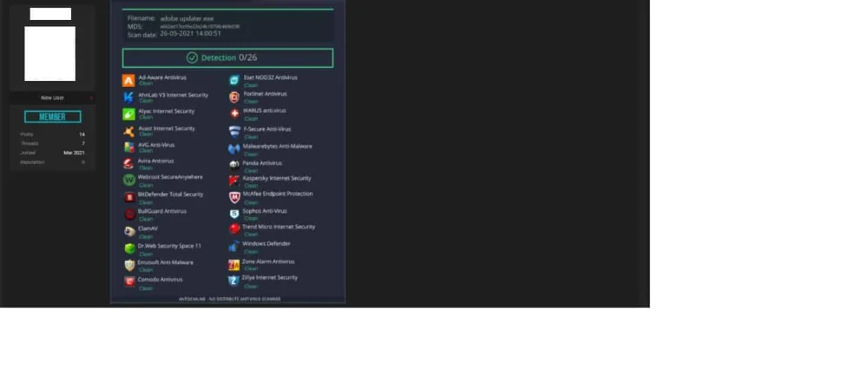Click the AhnLab V3 Internet Security icon
868x391 pixels.
(x=128, y=97)
